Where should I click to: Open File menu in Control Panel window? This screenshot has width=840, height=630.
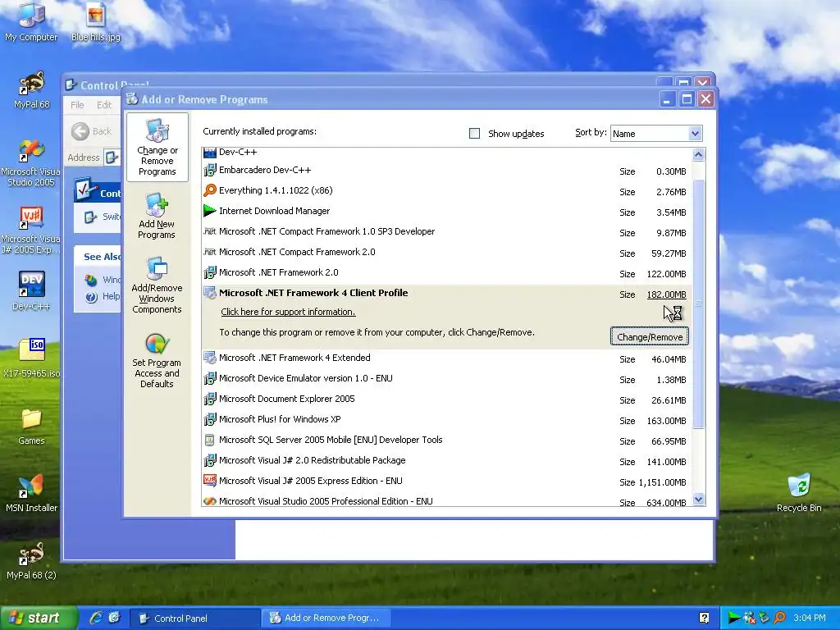[x=77, y=105]
